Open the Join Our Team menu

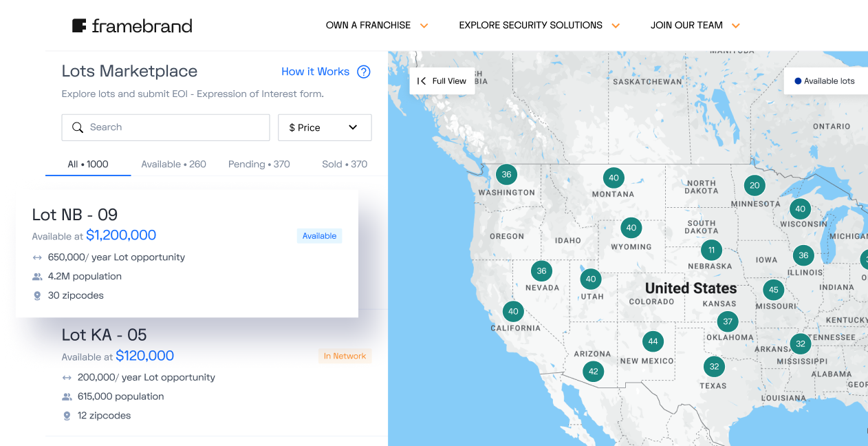(695, 25)
